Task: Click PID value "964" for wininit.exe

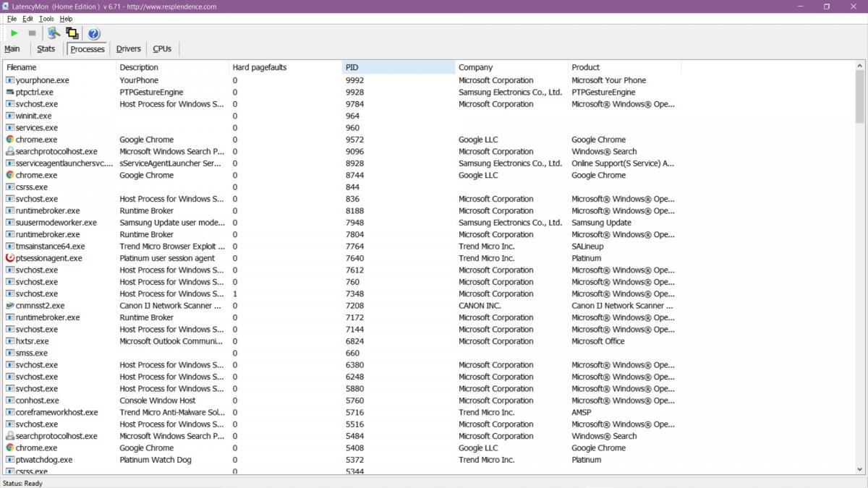Action: click(x=352, y=116)
